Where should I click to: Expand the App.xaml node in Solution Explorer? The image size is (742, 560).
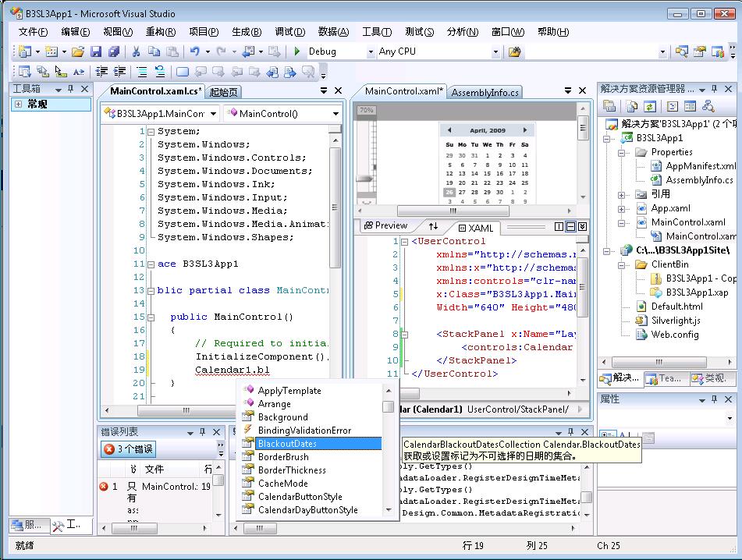(621, 209)
